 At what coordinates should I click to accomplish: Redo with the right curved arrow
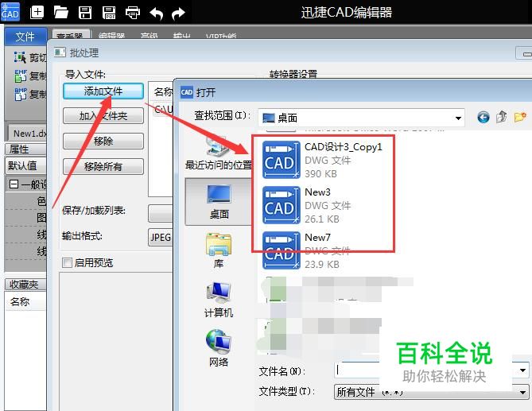[x=178, y=14]
